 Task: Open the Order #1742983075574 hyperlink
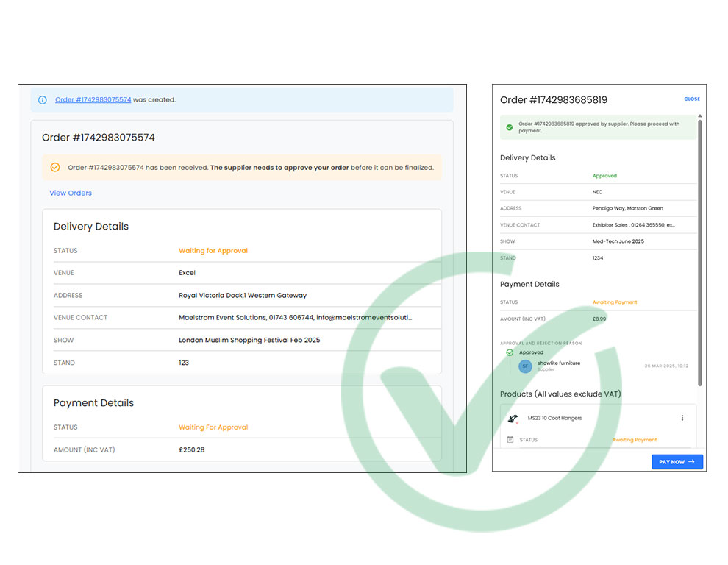pos(93,100)
